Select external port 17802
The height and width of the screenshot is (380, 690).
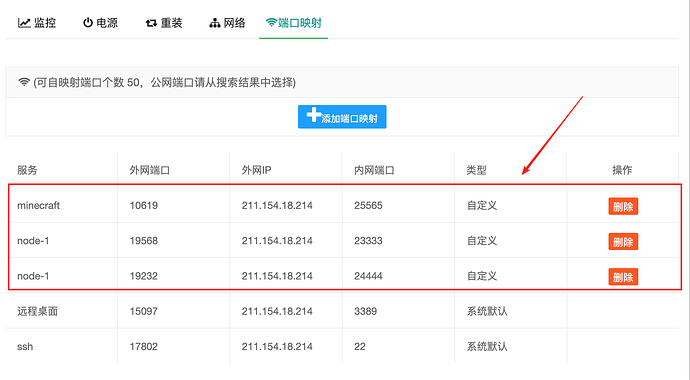pyautogui.click(x=143, y=346)
